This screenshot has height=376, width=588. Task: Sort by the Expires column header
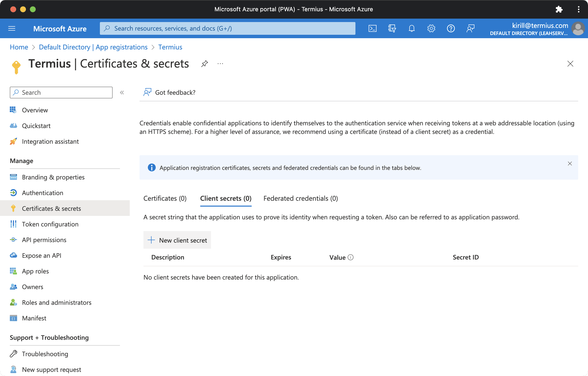281,257
